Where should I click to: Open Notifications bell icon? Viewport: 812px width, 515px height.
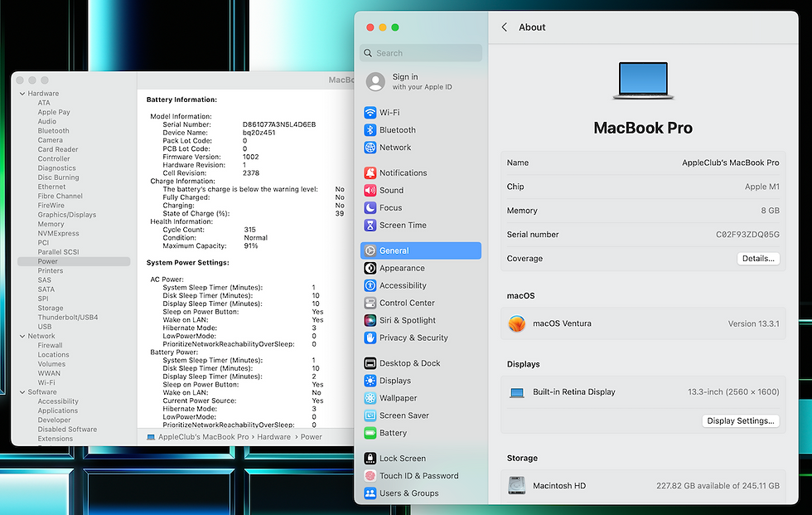point(370,172)
